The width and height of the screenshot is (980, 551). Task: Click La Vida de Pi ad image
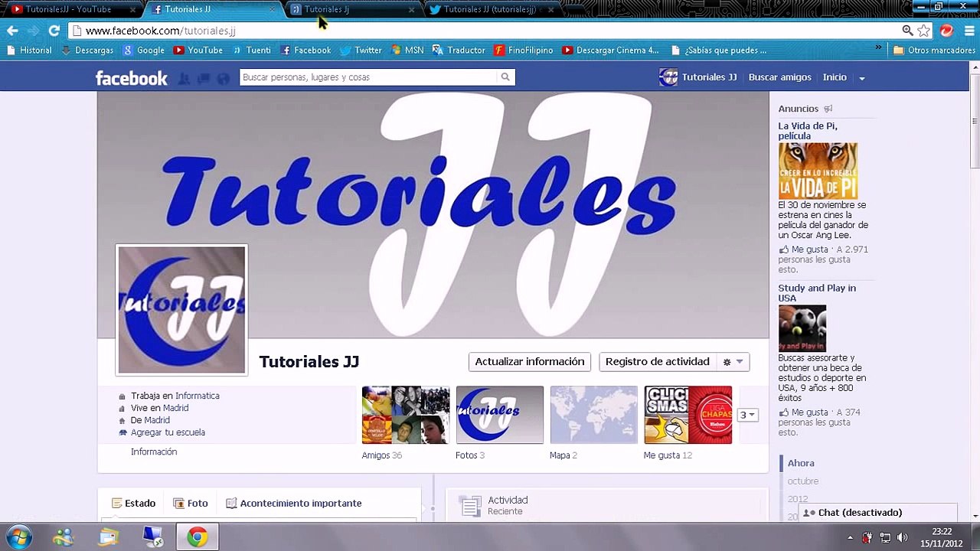(818, 171)
